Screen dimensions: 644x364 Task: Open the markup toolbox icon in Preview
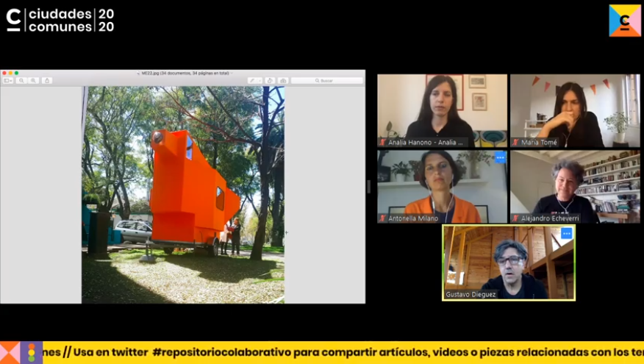(x=283, y=81)
